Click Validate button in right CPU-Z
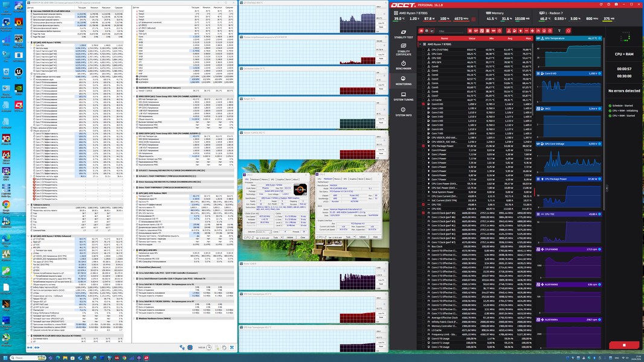644x362 pixels. tap(362, 237)
